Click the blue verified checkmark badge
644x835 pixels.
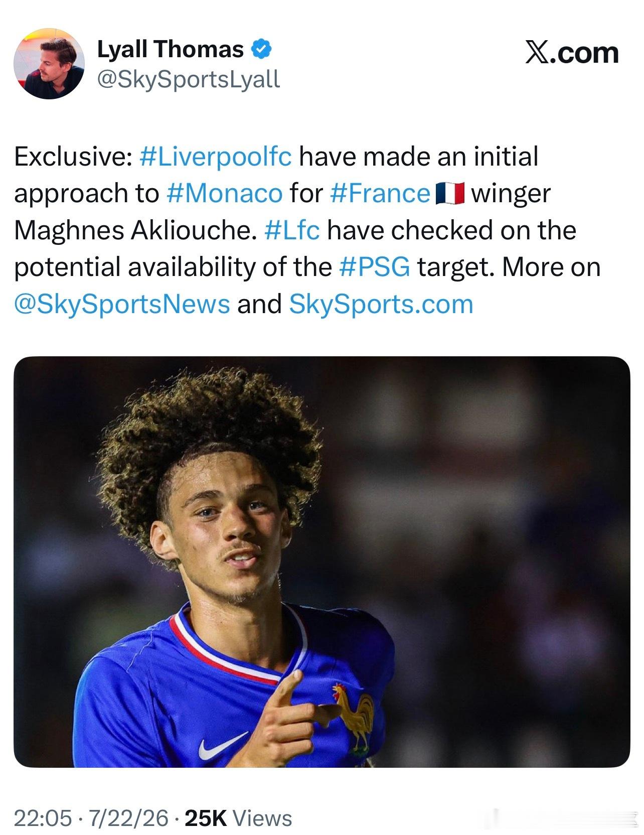(261, 49)
